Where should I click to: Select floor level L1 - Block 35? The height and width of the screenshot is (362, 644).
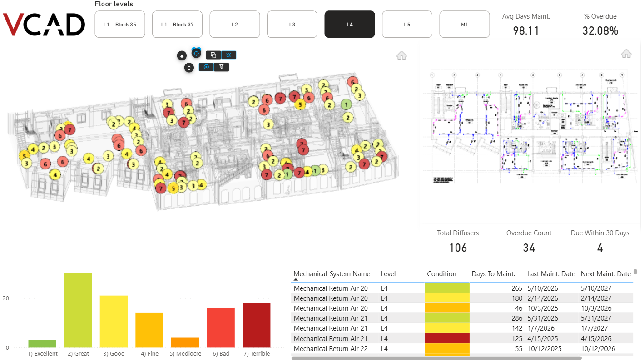coord(120,25)
